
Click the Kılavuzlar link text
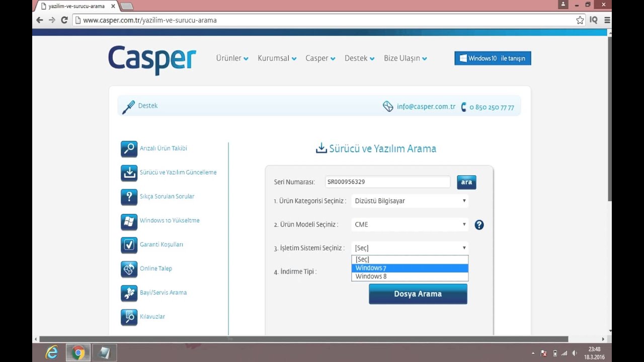(x=152, y=317)
